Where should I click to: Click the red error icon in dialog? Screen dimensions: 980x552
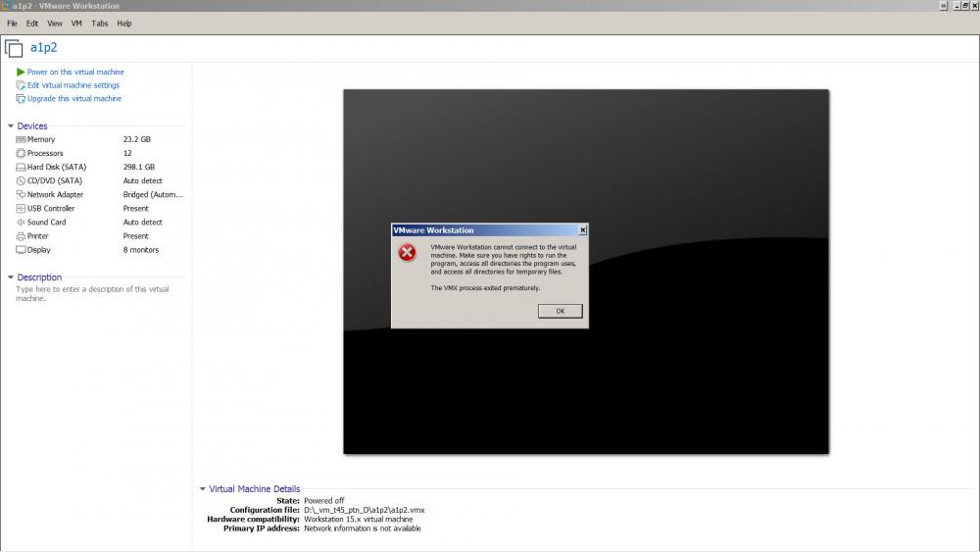pos(407,253)
